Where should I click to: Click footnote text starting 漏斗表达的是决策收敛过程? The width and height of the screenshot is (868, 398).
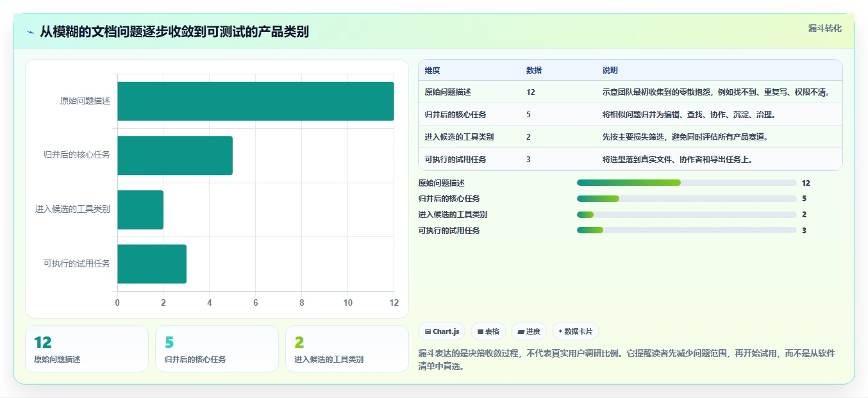[x=626, y=360]
